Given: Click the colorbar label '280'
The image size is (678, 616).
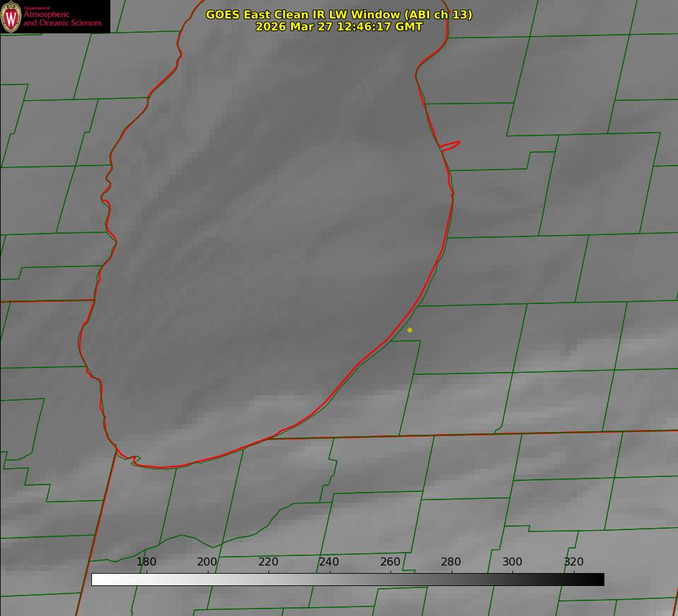Looking at the screenshot, I should [x=451, y=561].
